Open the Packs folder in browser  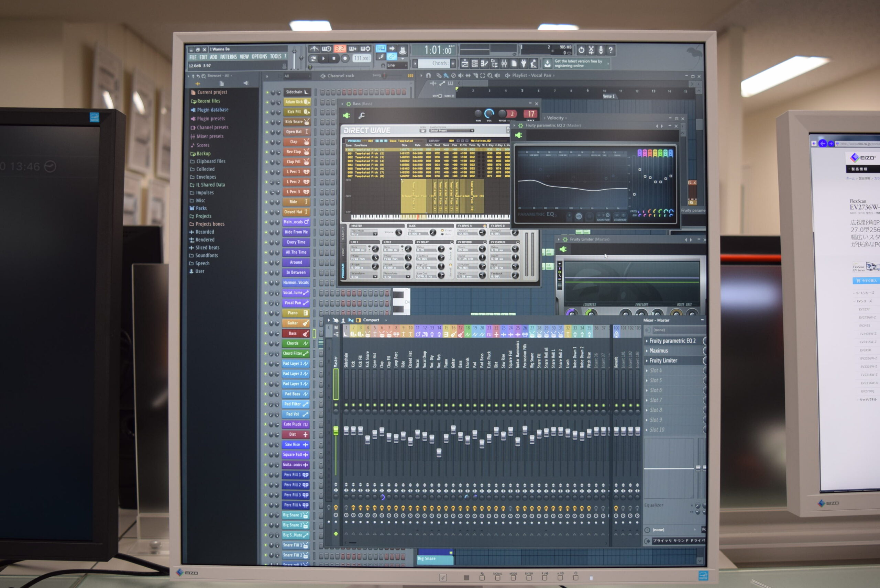pos(201,209)
